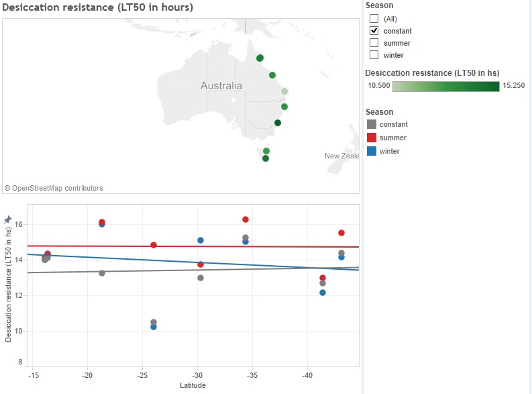532x394 pixels.
Task: Click the Australia label on the map
Action: (221, 86)
